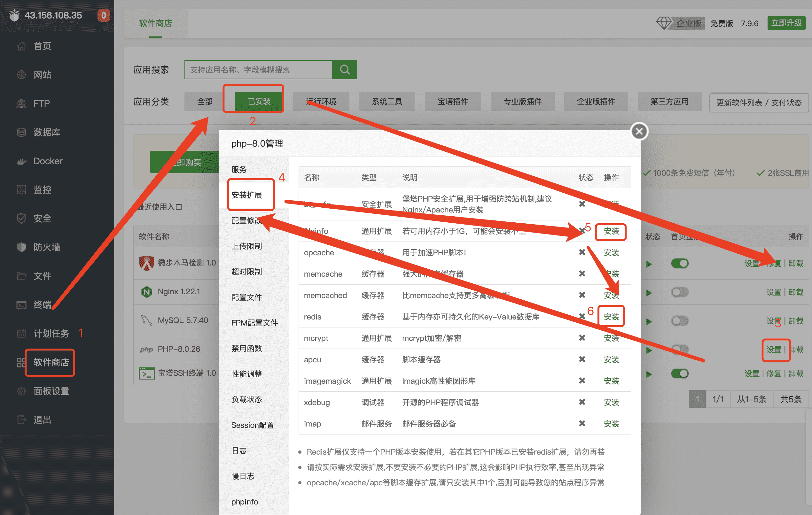Screen dimensions: 812x515
Task: Click the 立即升级 upgrade button
Action: [x=786, y=23]
